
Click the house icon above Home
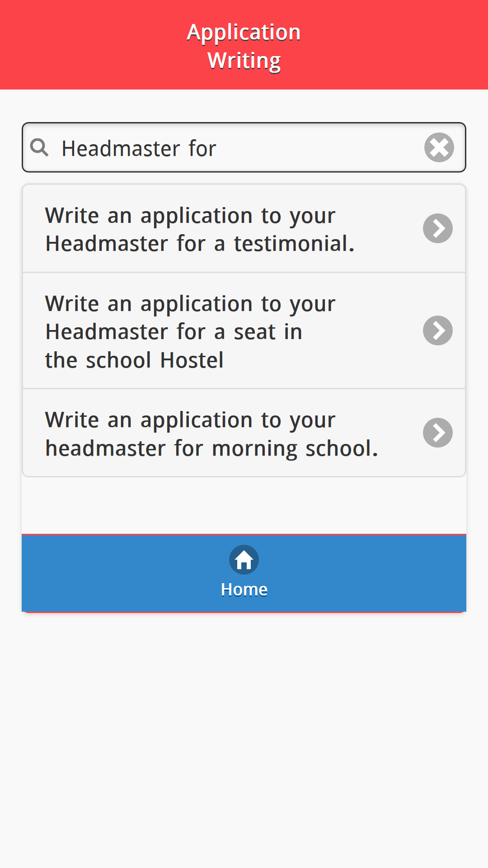pyautogui.click(x=244, y=560)
